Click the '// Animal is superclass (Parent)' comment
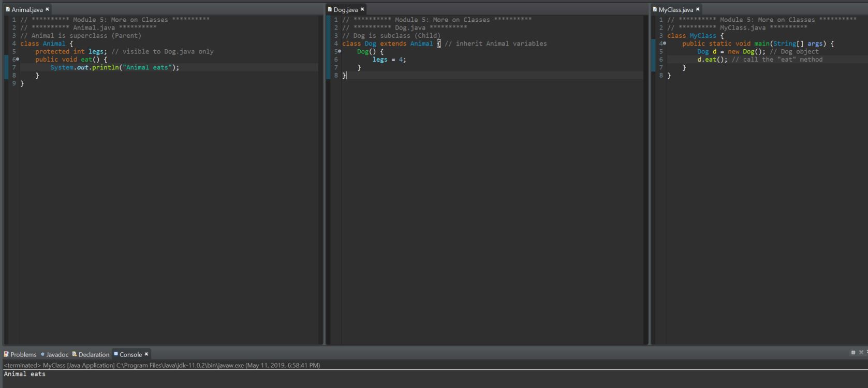This screenshot has width=868, height=388. tap(81, 36)
